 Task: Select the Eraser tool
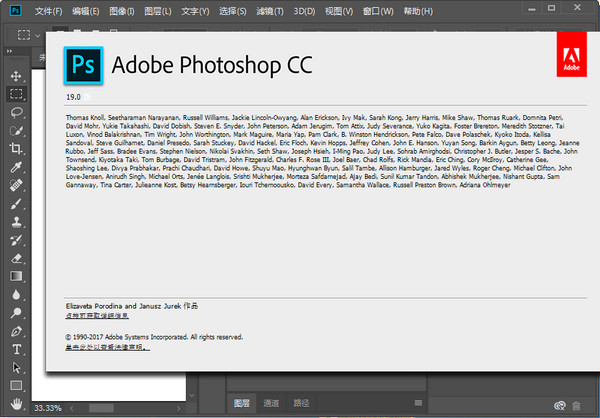16,258
